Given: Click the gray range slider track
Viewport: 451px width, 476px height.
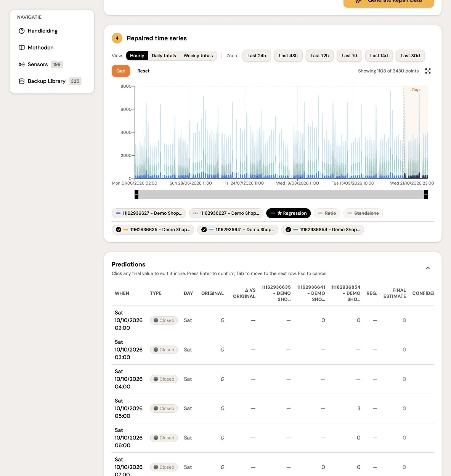Looking at the screenshot, I should pos(281,195).
